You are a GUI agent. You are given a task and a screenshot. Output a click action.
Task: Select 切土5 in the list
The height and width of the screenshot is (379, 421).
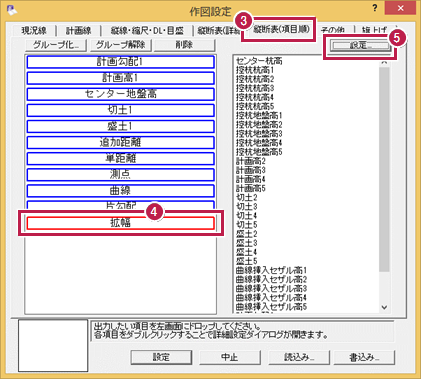(x=247, y=225)
